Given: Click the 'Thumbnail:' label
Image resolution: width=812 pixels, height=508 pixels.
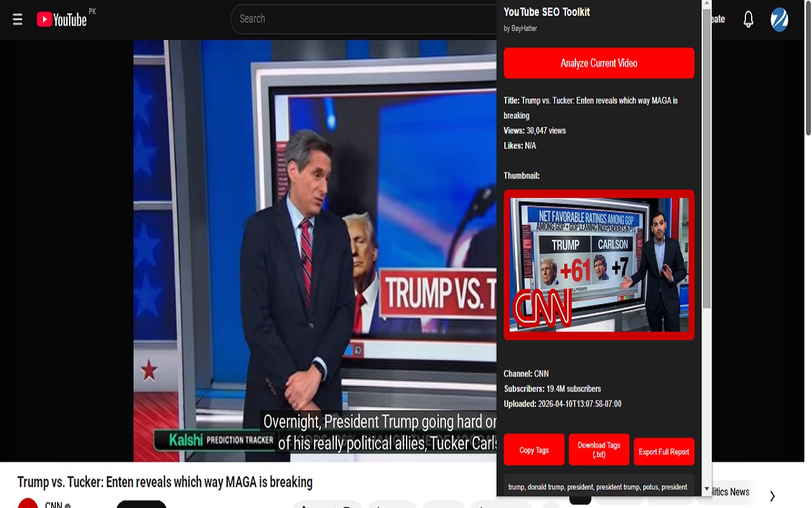Looking at the screenshot, I should click(x=521, y=176).
